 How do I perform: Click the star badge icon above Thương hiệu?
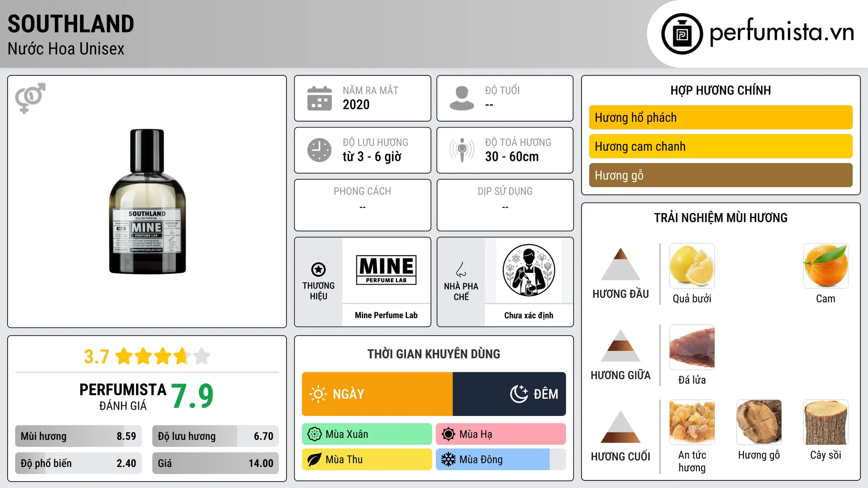[318, 269]
